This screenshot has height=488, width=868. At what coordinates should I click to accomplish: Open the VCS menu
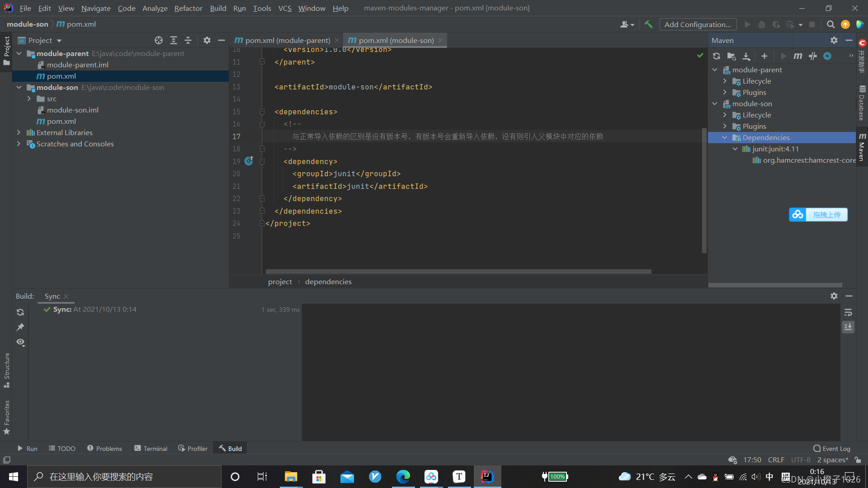(285, 8)
